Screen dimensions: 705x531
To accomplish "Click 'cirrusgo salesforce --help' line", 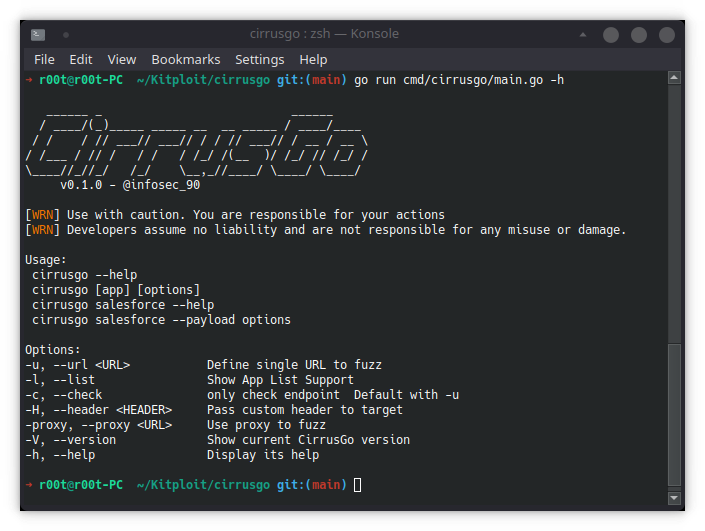I will tap(123, 305).
